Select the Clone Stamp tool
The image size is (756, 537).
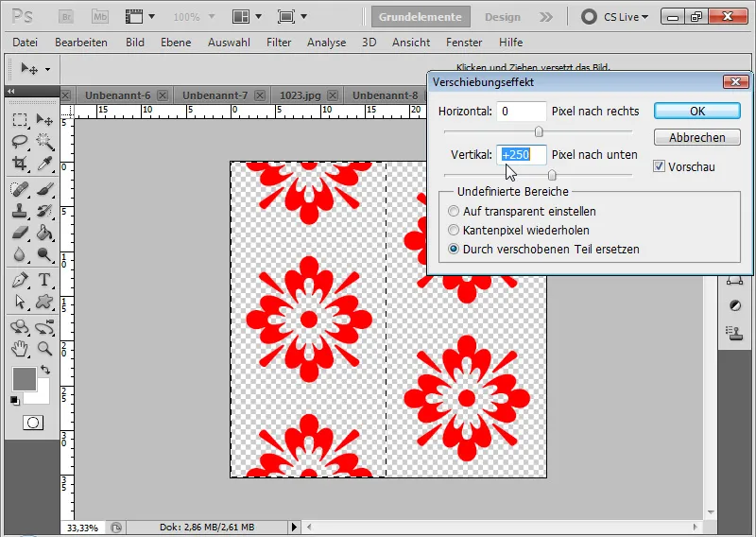coord(20,211)
